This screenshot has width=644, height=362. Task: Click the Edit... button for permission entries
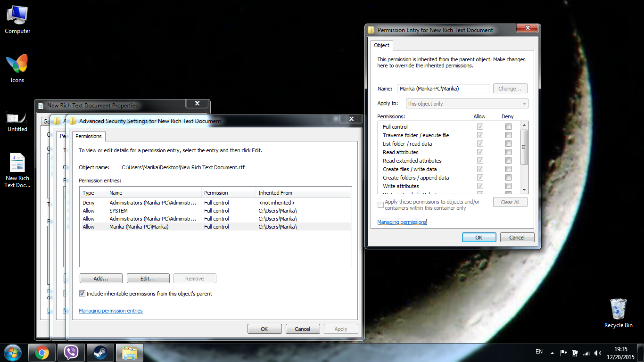click(x=148, y=279)
